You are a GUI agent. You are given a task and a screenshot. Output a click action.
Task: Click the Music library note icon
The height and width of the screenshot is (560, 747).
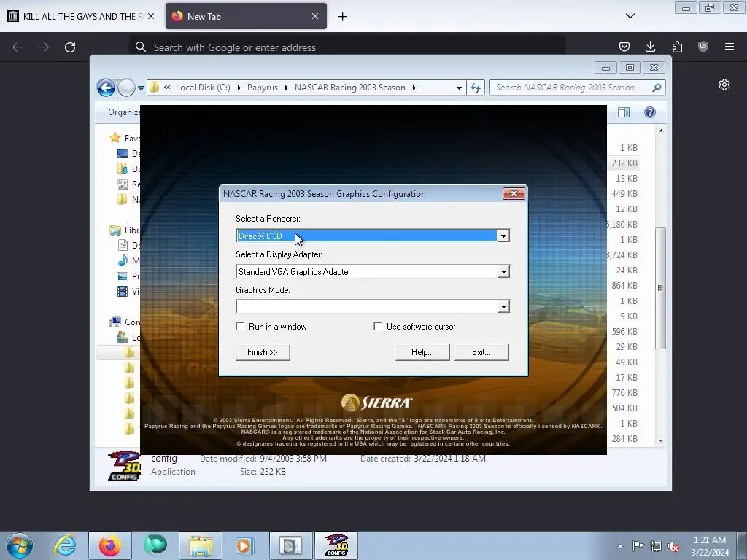[x=123, y=260]
